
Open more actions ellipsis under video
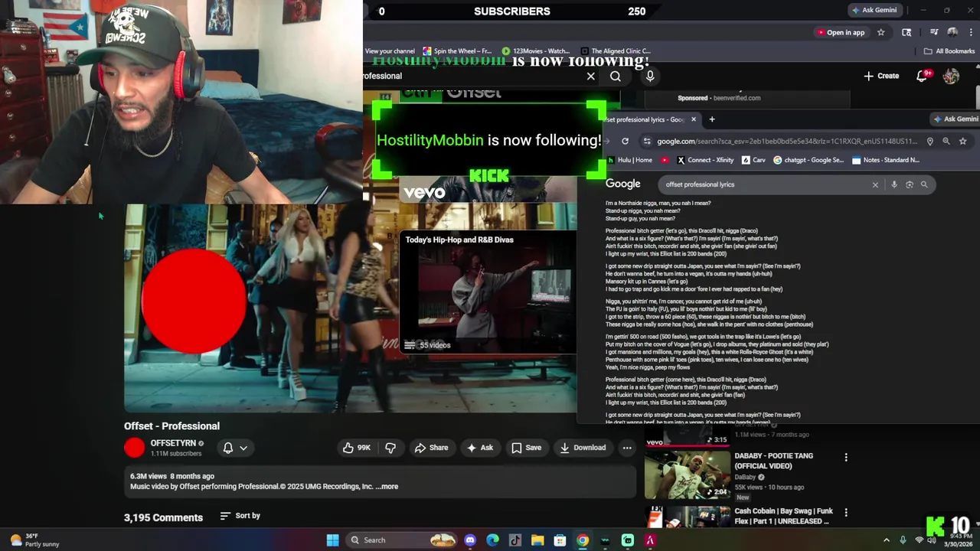click(x=627, y=448)
